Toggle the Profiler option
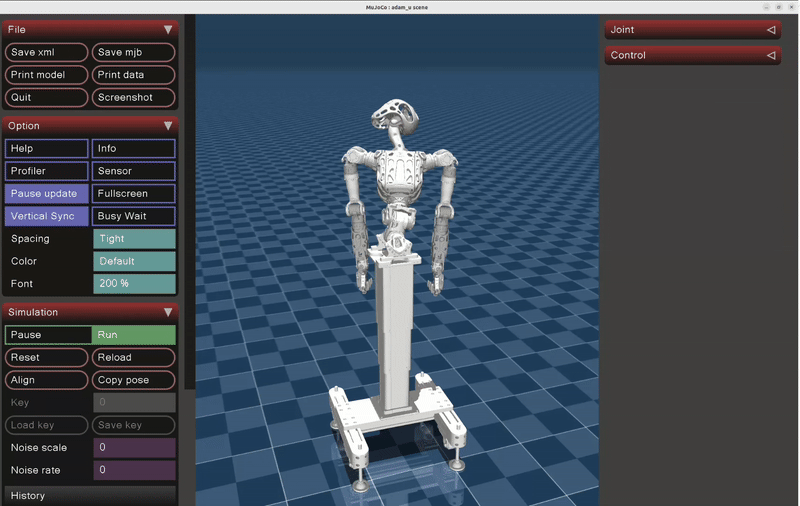The width and height of the screenshot is (800, 506). 47,171
